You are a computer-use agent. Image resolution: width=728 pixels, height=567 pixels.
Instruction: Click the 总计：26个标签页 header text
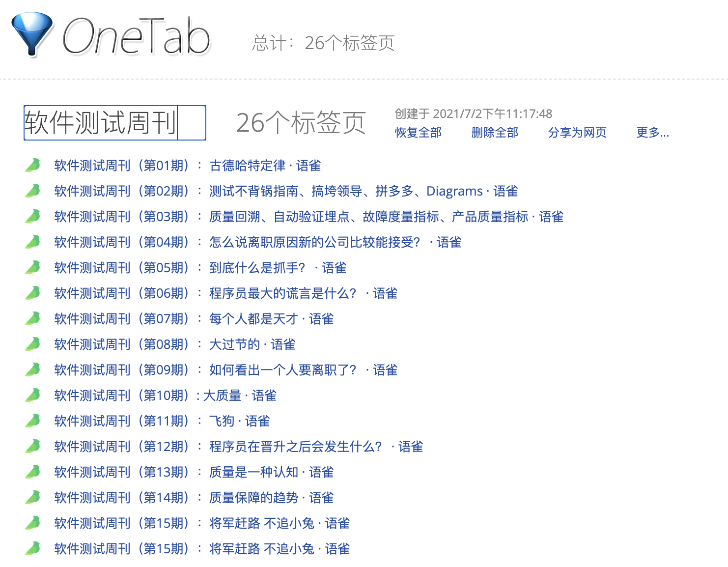coord(324,43)
